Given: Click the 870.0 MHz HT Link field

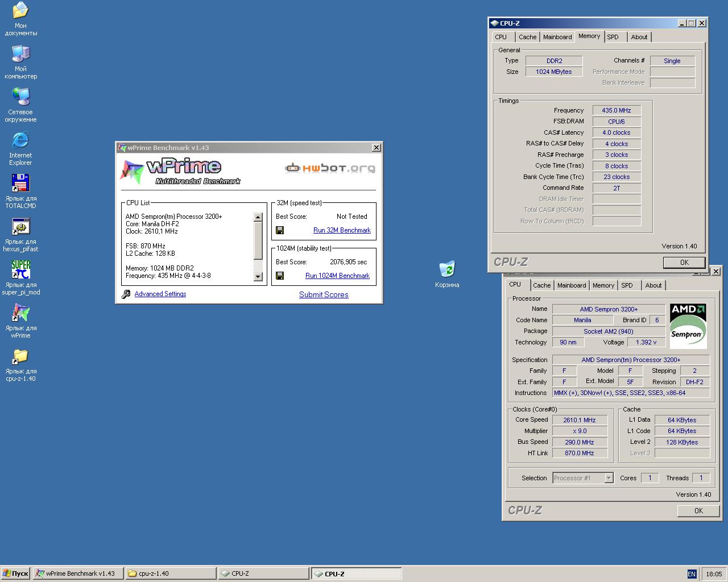Looking at the screenshot, I should point(580,453).
